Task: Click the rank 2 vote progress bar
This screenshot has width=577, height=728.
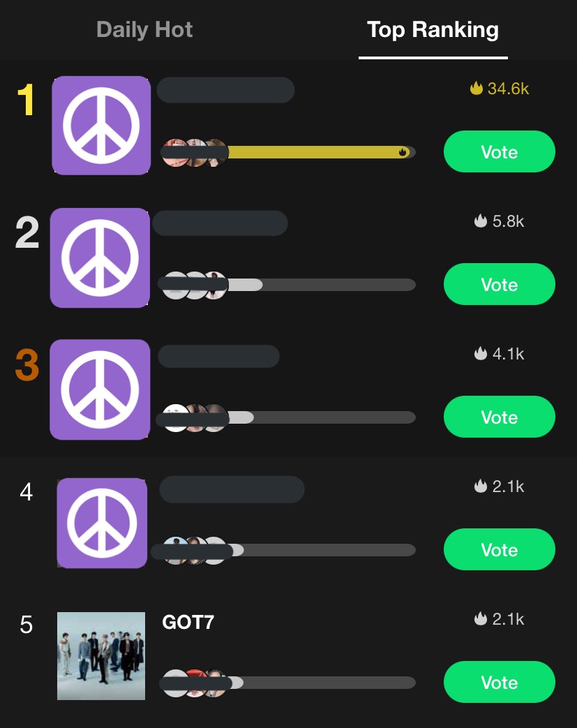Action: 321,285
